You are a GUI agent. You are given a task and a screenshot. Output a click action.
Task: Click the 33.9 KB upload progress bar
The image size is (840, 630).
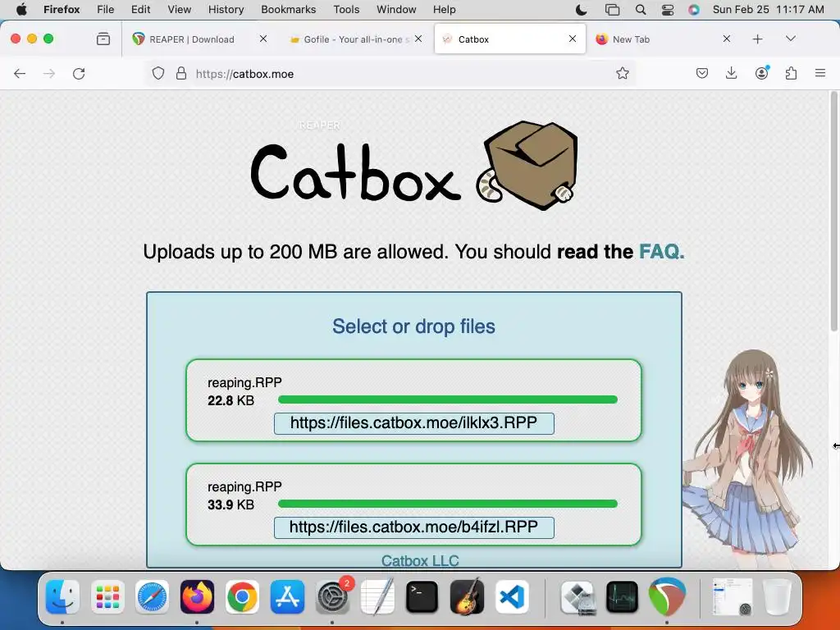pyautogui.click(x=448, y=504)
